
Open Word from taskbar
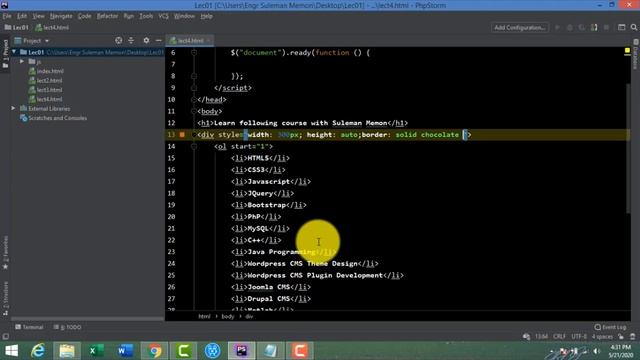coord(125,351)
